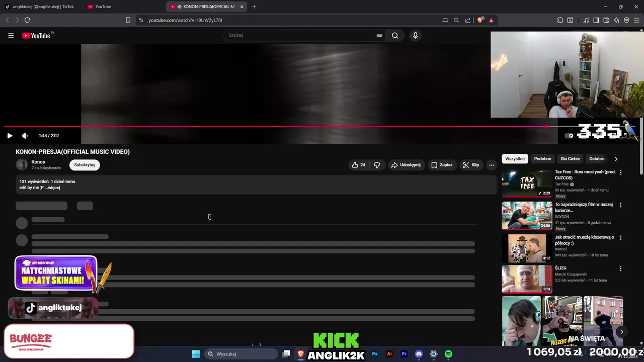Open Discord from the taskbar

pos(419,354)
